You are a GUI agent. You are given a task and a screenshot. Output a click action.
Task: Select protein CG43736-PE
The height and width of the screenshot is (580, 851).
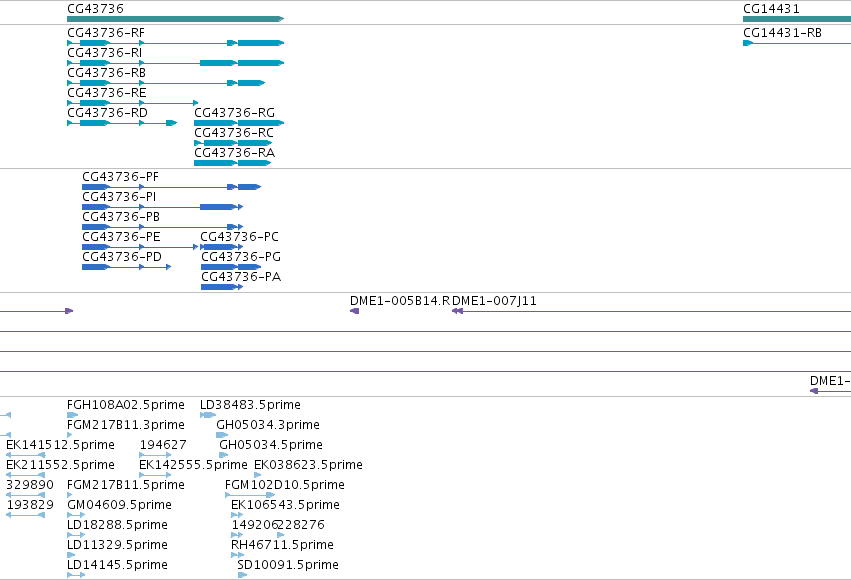click(140, 247)
